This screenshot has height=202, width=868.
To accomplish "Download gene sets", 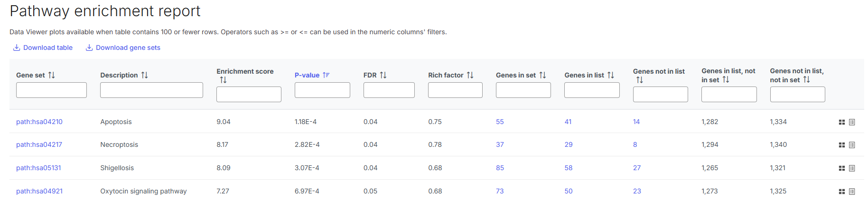I will pyautogui.click(x=123, y=48).
